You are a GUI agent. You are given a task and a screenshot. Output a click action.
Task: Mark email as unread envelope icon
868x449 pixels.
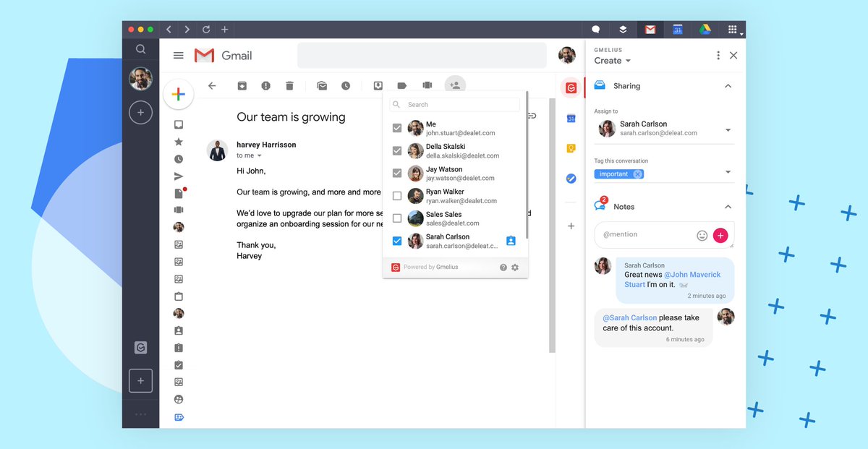[x=322, y=86]
